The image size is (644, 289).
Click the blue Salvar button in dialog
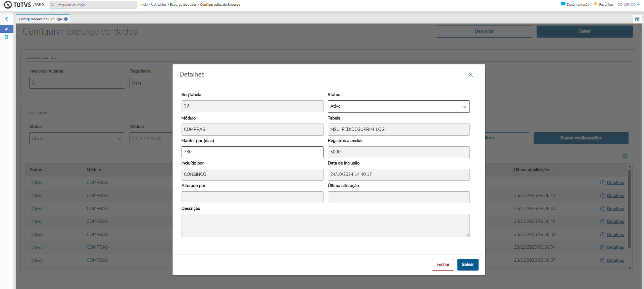click(x=467, y=264)
